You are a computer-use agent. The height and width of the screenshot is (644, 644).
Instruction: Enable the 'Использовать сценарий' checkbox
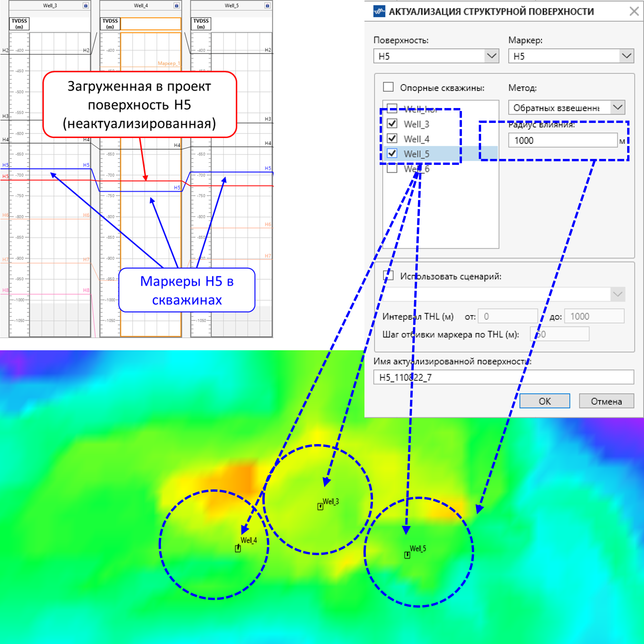(x=388, y=276)
